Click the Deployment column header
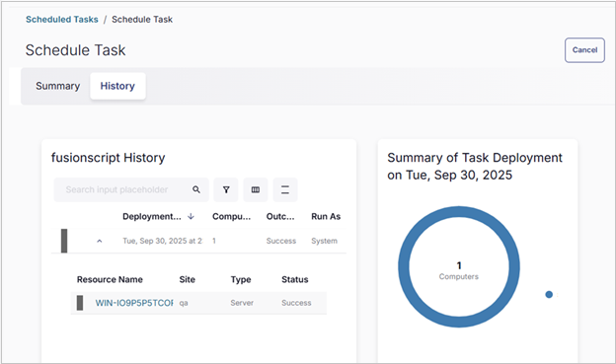This screenshot has height=364, width=616. 152,216
